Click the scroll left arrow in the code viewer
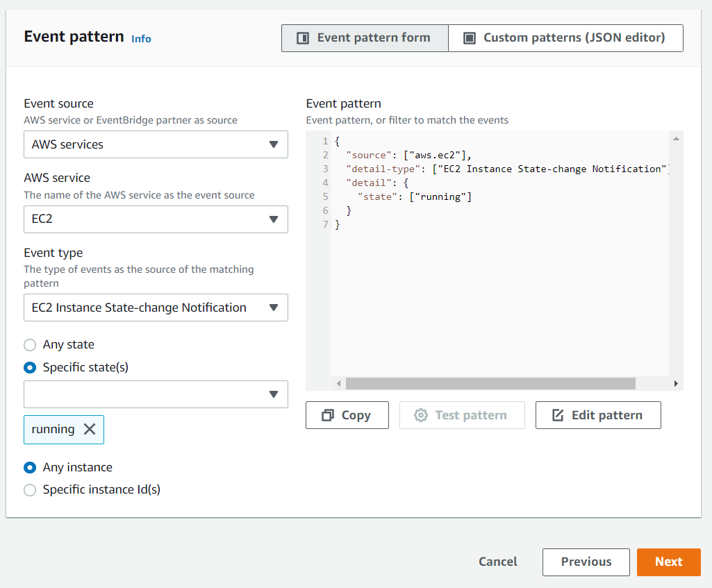The image size is (712, 588). coord(339,384)
